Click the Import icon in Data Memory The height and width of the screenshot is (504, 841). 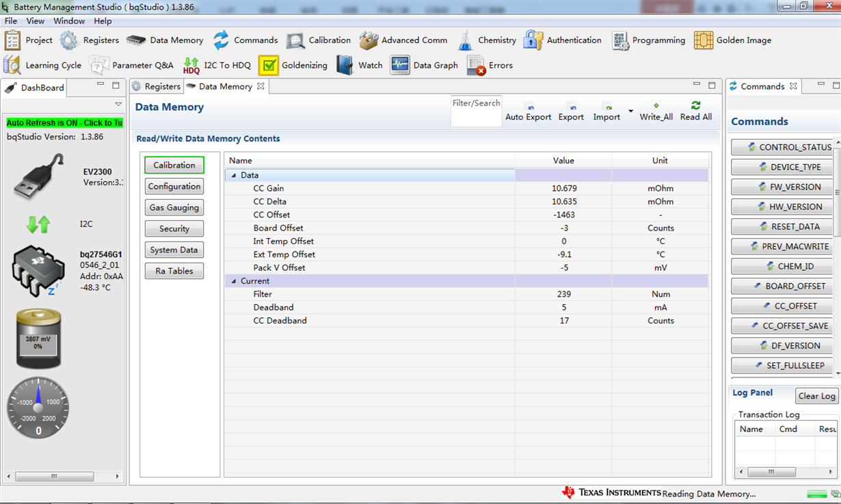point(606,106)
